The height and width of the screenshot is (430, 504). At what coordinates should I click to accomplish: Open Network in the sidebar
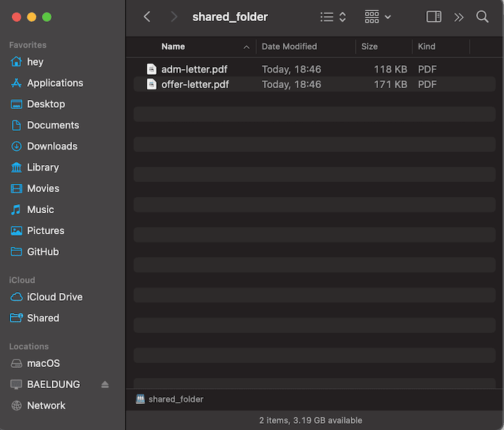tap(46, 406)
